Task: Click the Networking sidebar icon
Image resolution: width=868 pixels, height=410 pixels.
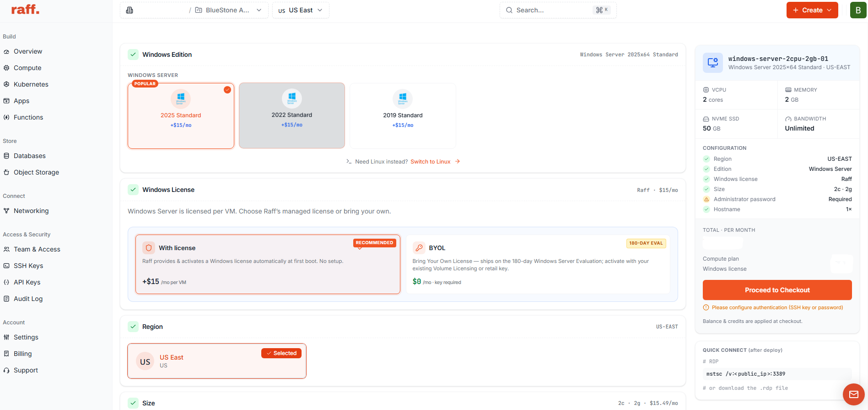Action: [6, 211]
